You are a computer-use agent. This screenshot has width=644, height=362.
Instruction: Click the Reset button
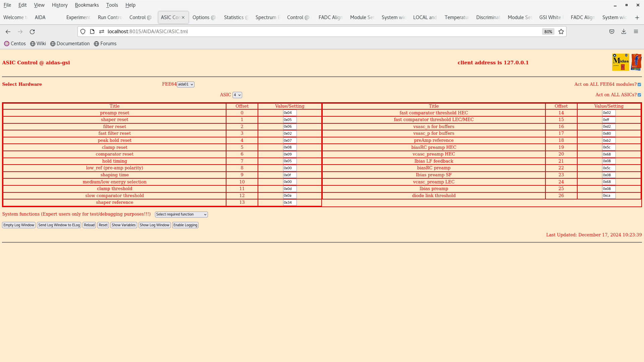[x=103, y=225]
